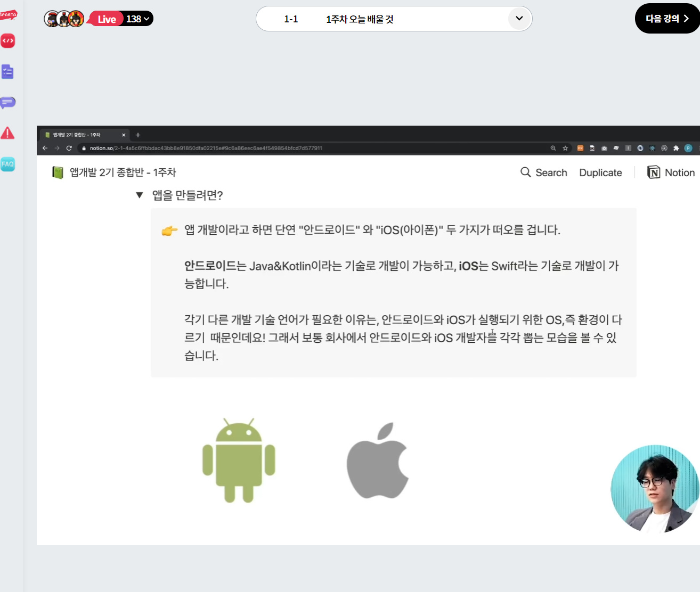Click the page title 앱개발 2기 종합반 - 1주차
The width and height of the screenshot is (700, 592).
tap(123, 172)
